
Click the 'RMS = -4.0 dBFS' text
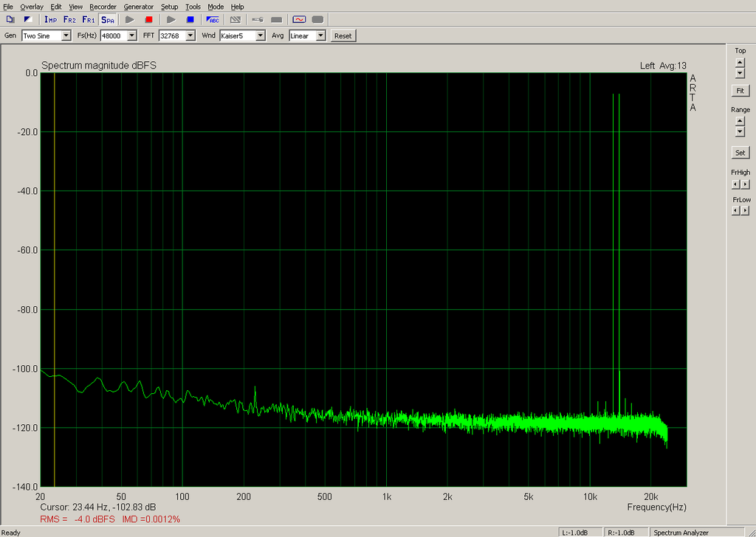pyautogui.click(x=78, y=519)
